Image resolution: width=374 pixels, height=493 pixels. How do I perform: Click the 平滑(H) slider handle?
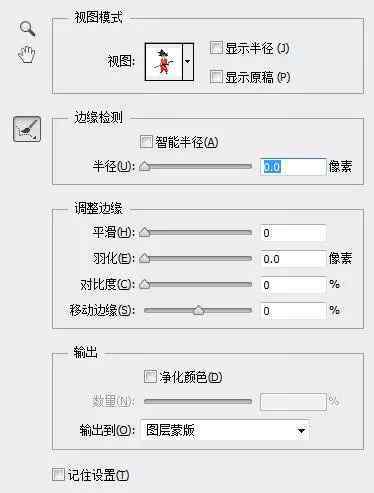[145, 232]
